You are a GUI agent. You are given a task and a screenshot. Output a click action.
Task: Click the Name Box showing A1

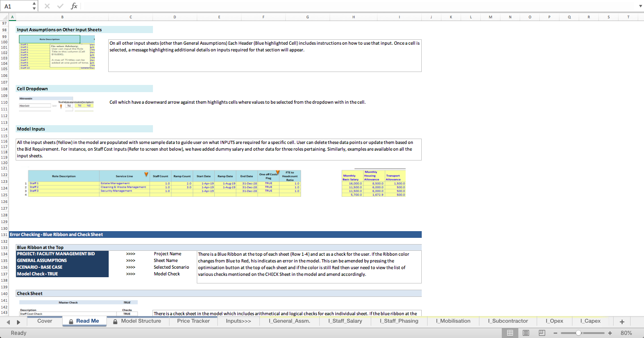click(17, 6)
